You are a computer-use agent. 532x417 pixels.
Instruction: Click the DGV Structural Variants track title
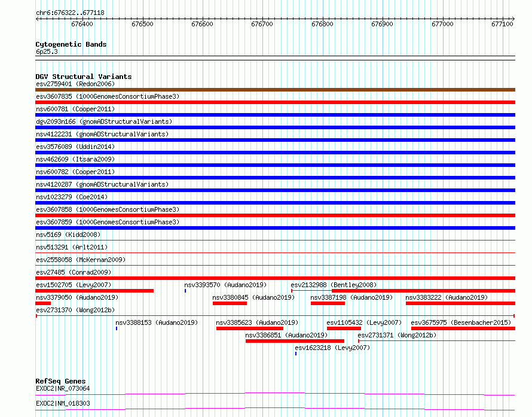tap(84, 77)
